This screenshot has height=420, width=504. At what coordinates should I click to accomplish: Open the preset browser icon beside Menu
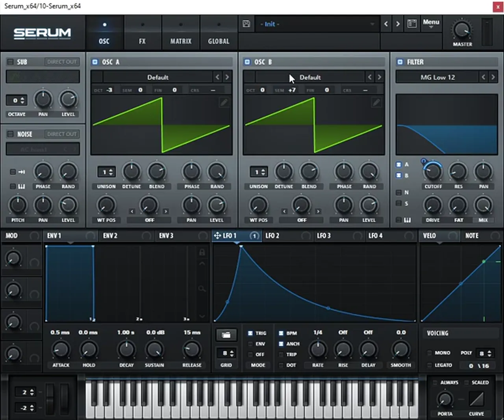[x=412, y=24]
